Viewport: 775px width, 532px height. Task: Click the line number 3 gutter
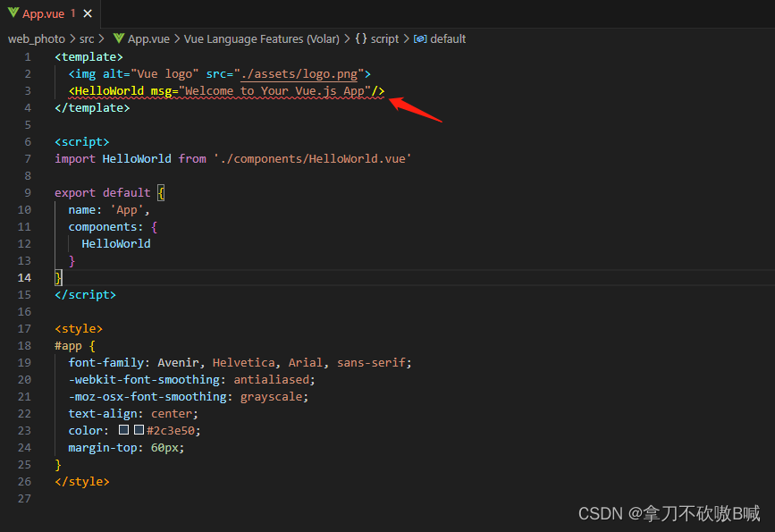(x=28, y=91)
